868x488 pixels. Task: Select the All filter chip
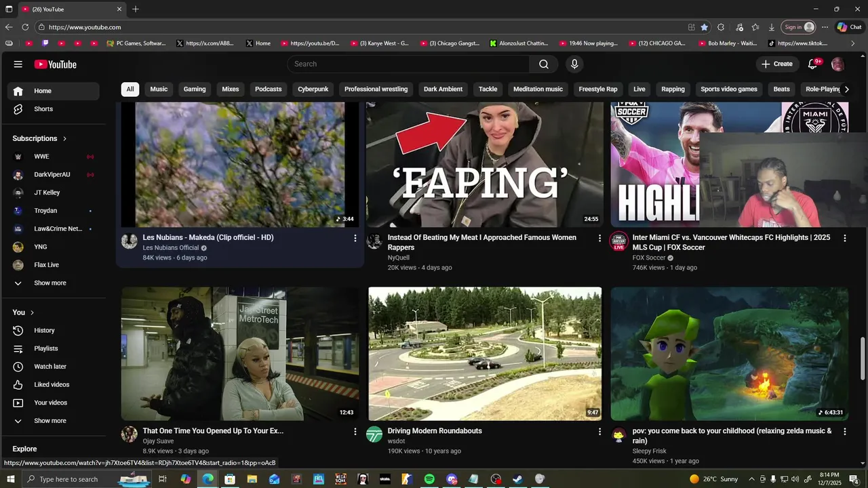pos(130,89)
